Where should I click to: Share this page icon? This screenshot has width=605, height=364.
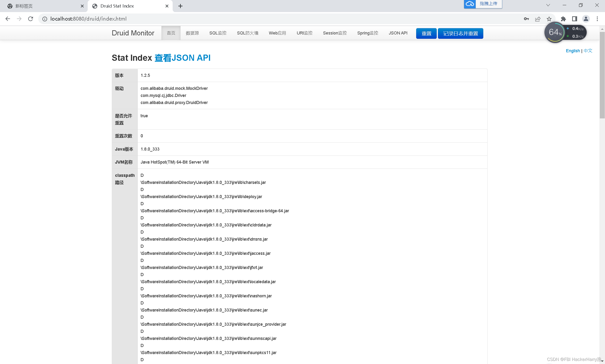click(538, 19)
